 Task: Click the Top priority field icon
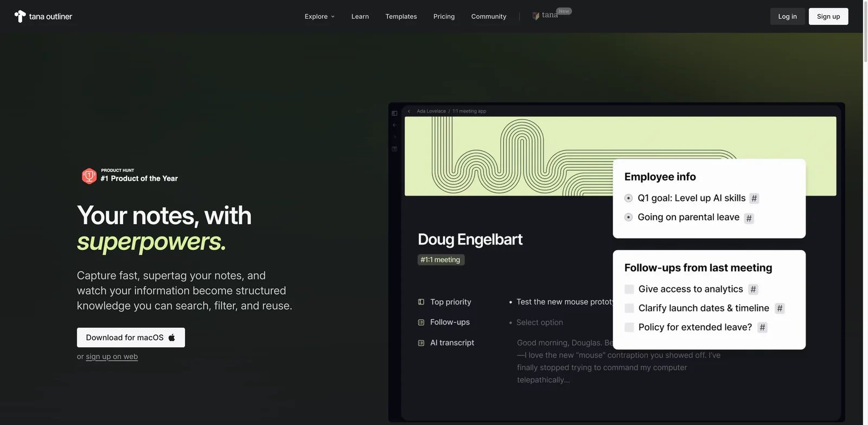click(421, 302)
